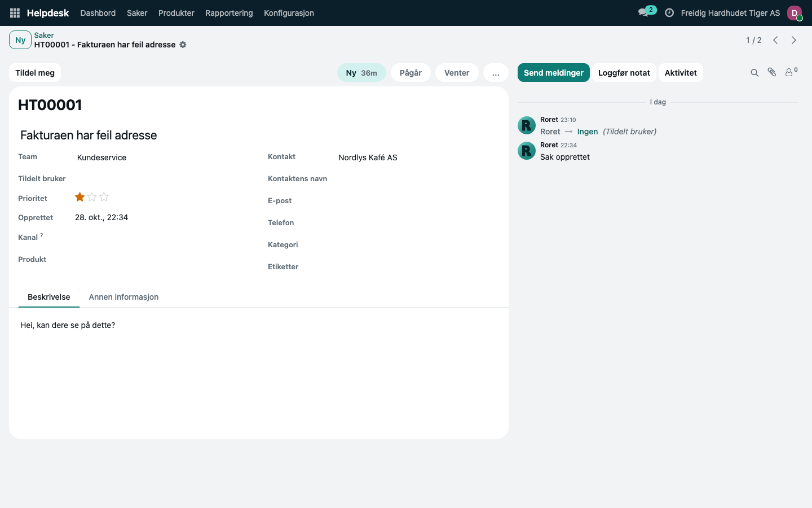Open the activities clock icon
The height and width of the screenshot is (508, 812).
(669, 13)
